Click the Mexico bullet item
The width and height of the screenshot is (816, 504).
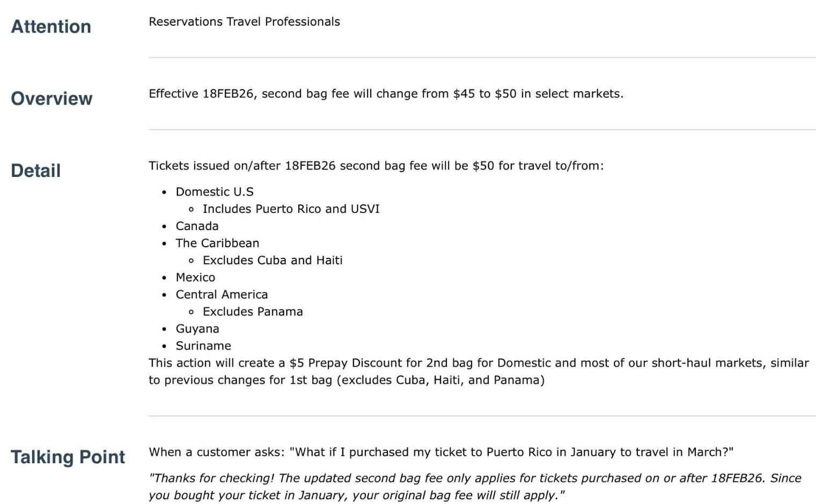click(x=195, y=278)
